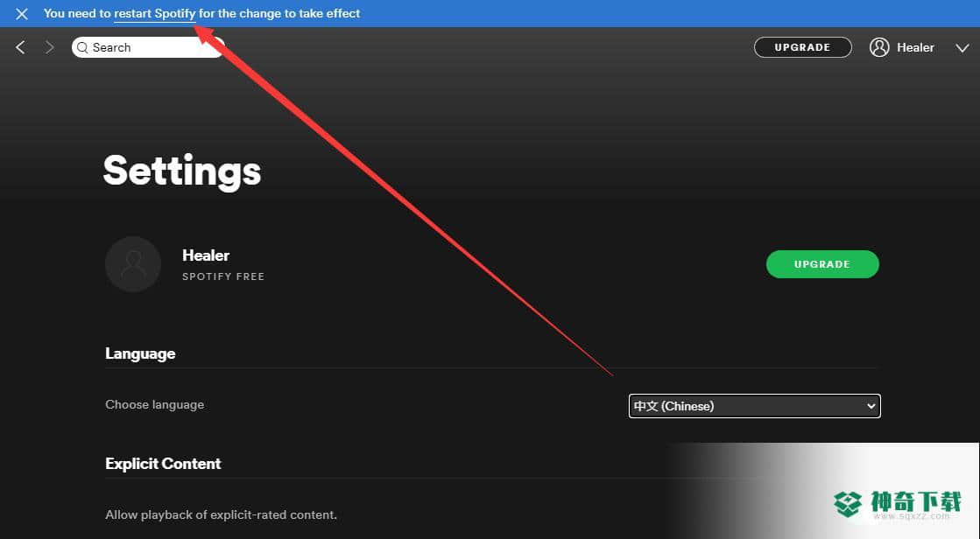The height and width of the screenshot is (539, 980).
Task: Click the magnifier icon in Search
Action: pyautogui.click(x=82, y=47)
